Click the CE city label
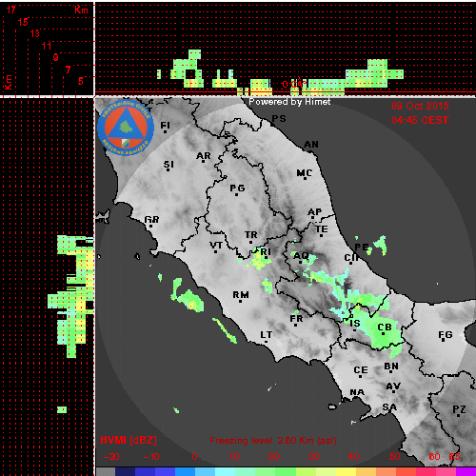This screenshot has height=476, width=476. [x=361, y=370]
